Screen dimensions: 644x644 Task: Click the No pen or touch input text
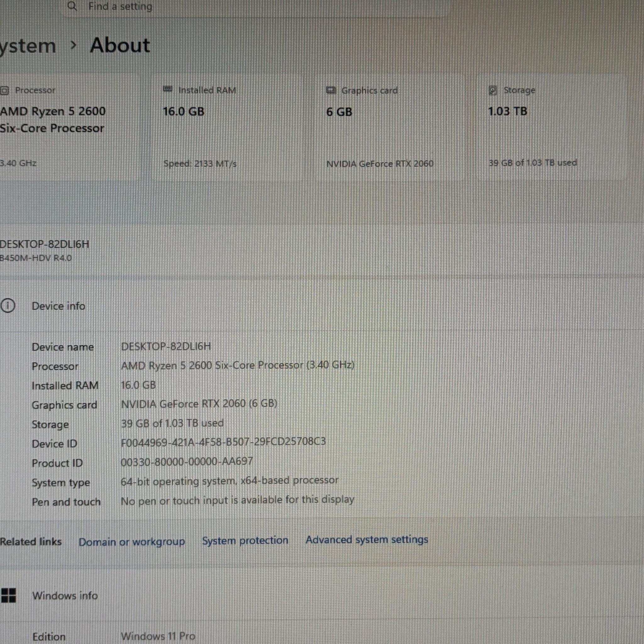237,500
